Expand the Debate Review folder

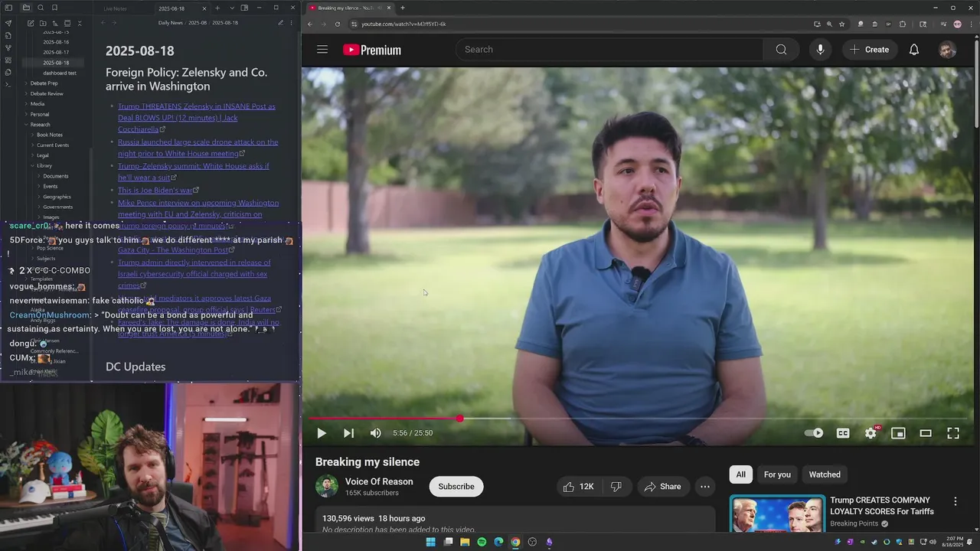point(47,93)
